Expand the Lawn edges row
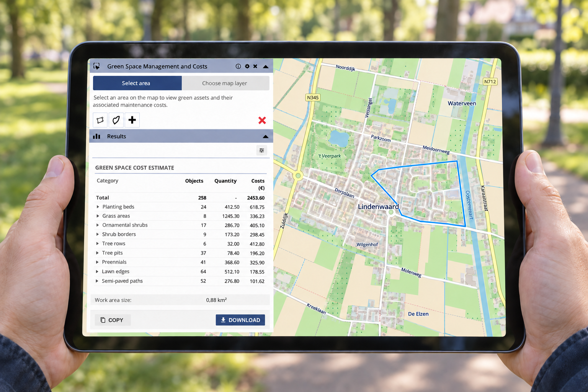Image resolution: width=588 pixels, height=392 pixels. click(x=97, y=271)
